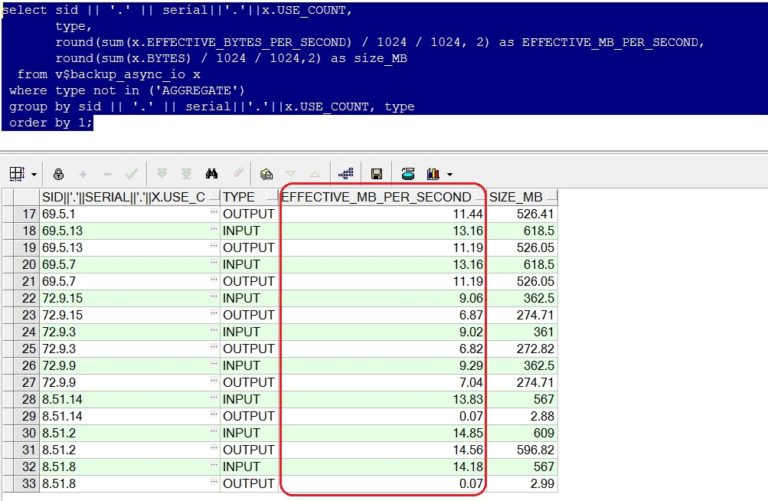
Task: Click the save results floppy disk icon
Action: coord(377,174)
